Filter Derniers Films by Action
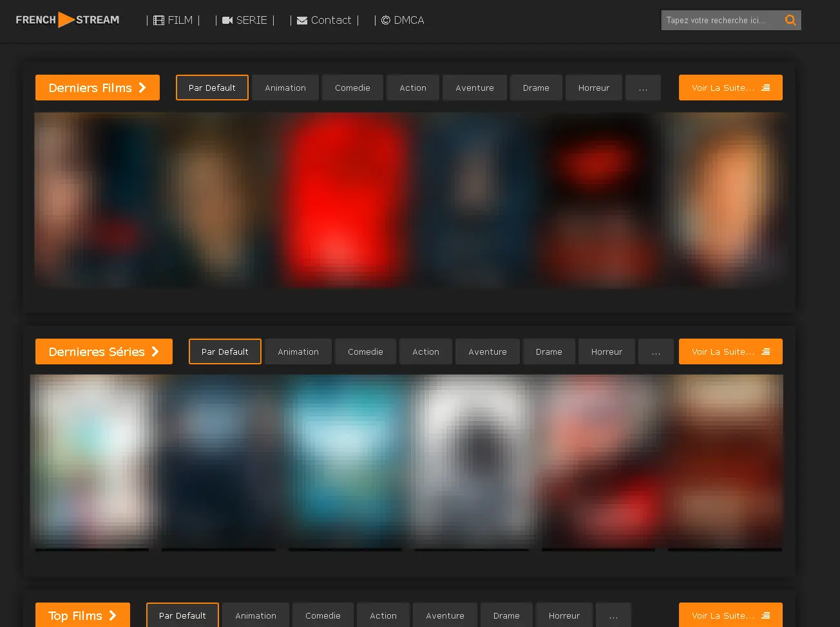Image resolution: width=840 pixels, height=627 pixels. [x=413, y=88]
